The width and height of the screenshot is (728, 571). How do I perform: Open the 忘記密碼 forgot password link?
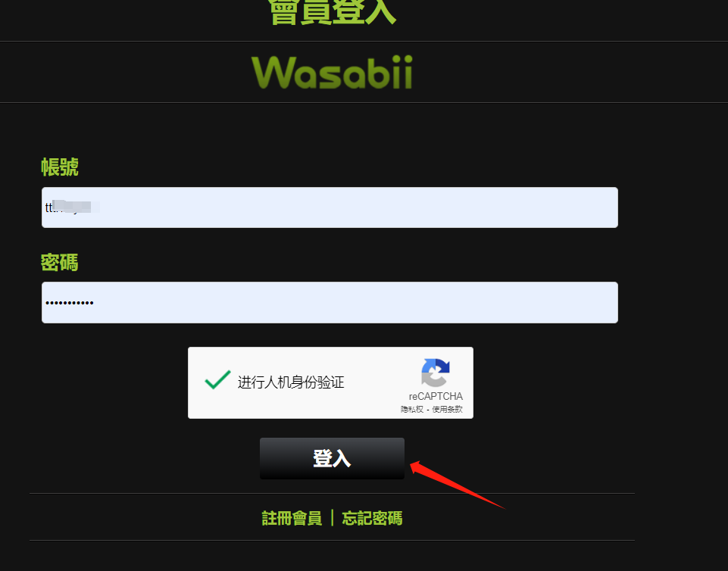coord(372,518)
